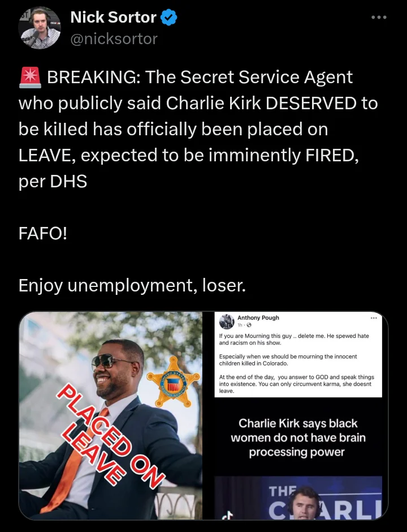Open the @nicksortor handle link
Viewport: 407px width, 532px height.
[114, 38]
